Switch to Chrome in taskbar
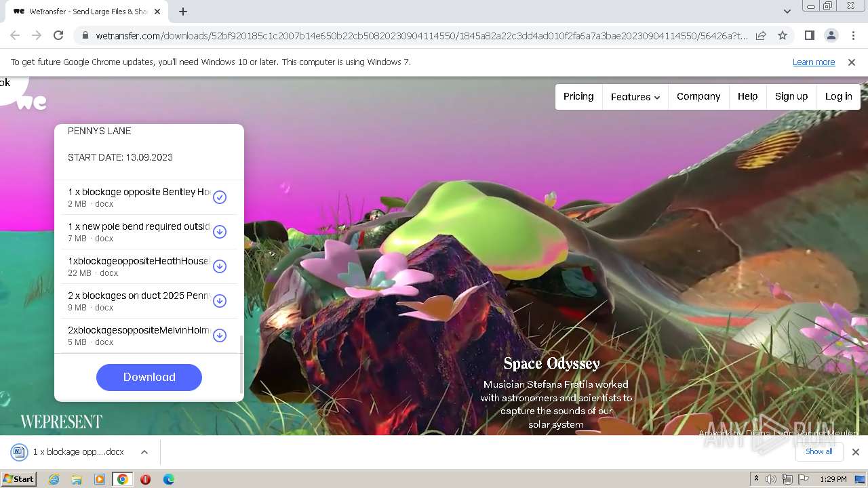Image resolution: width=868 pixels, height=488 pixels. [x=123, y=479]
